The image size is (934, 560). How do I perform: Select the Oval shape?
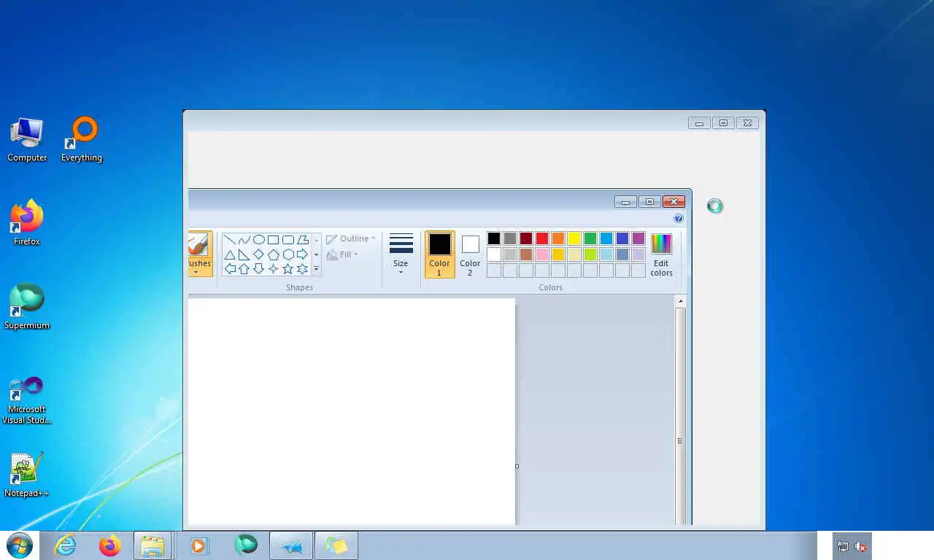[x=258, y=240]
